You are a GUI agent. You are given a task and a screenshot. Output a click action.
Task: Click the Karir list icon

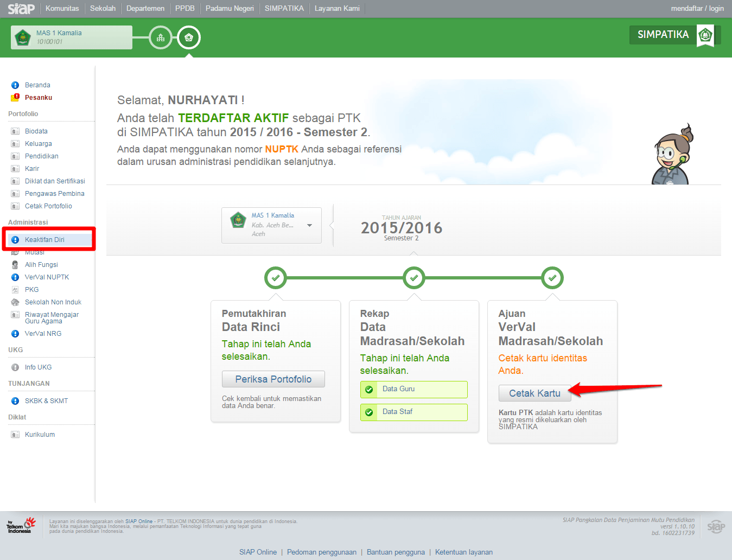(x=15, y=169)
